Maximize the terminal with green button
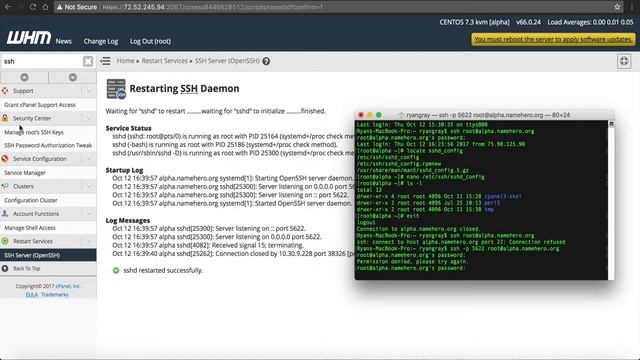 [379, 115]
